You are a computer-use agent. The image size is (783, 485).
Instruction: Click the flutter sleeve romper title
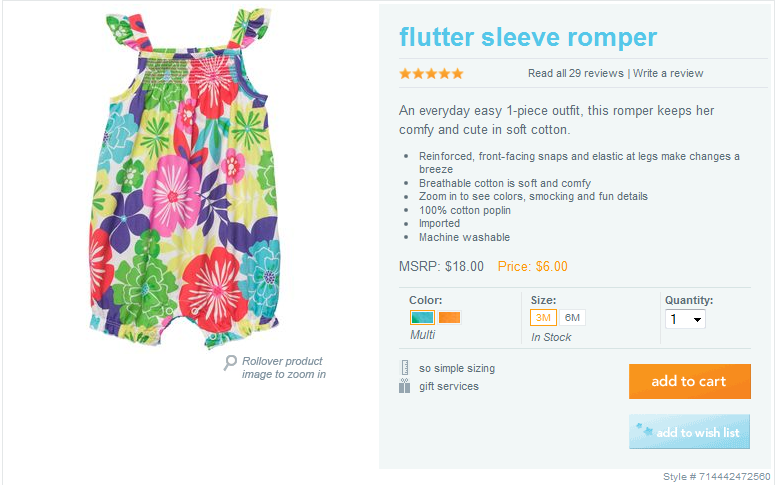coord(528,38)
